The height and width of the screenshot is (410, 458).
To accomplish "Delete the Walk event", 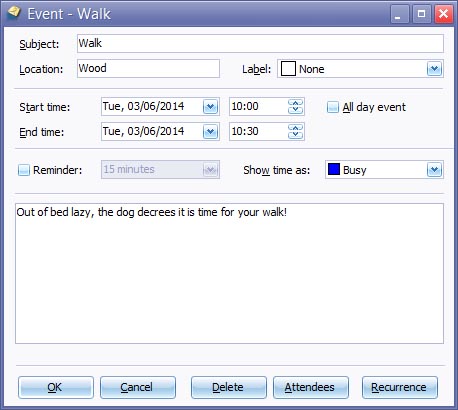I will (229, 387).
